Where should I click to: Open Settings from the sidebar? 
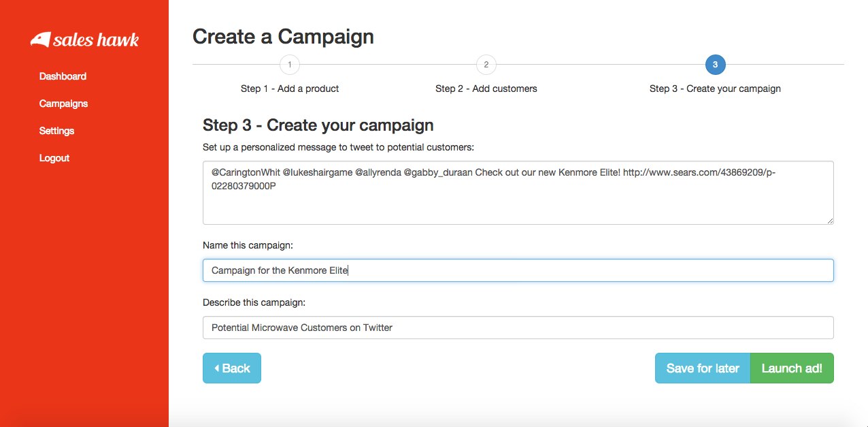coord(56,131)
